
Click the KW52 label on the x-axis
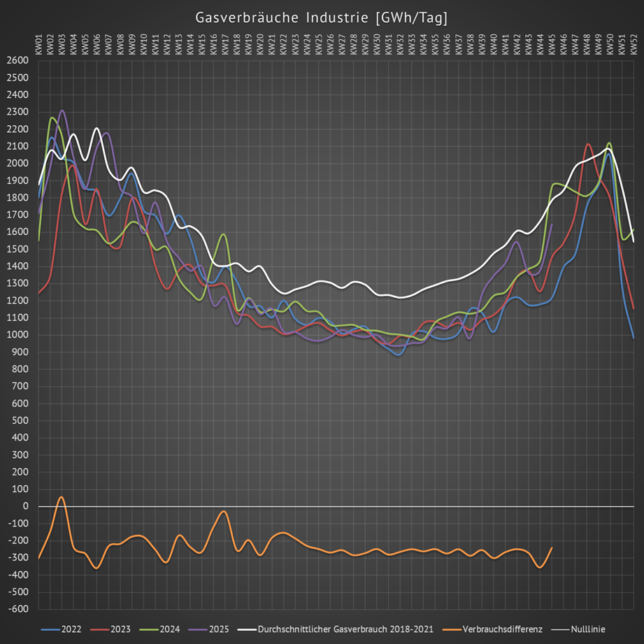(634, 43)
